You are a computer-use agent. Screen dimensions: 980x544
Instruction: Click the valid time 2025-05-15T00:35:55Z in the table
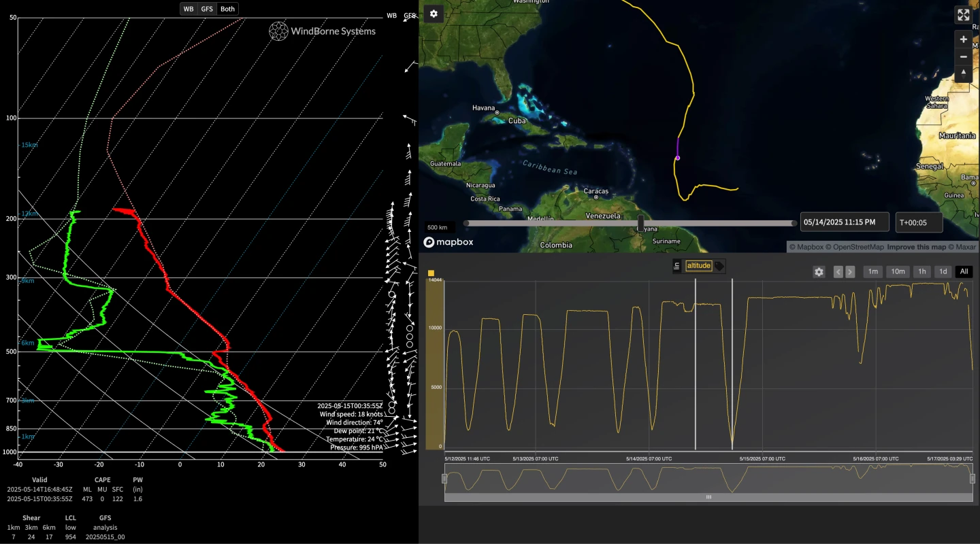39,498
